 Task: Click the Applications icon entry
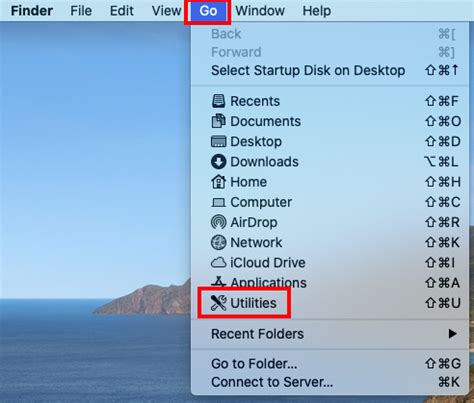coord(219,282)
